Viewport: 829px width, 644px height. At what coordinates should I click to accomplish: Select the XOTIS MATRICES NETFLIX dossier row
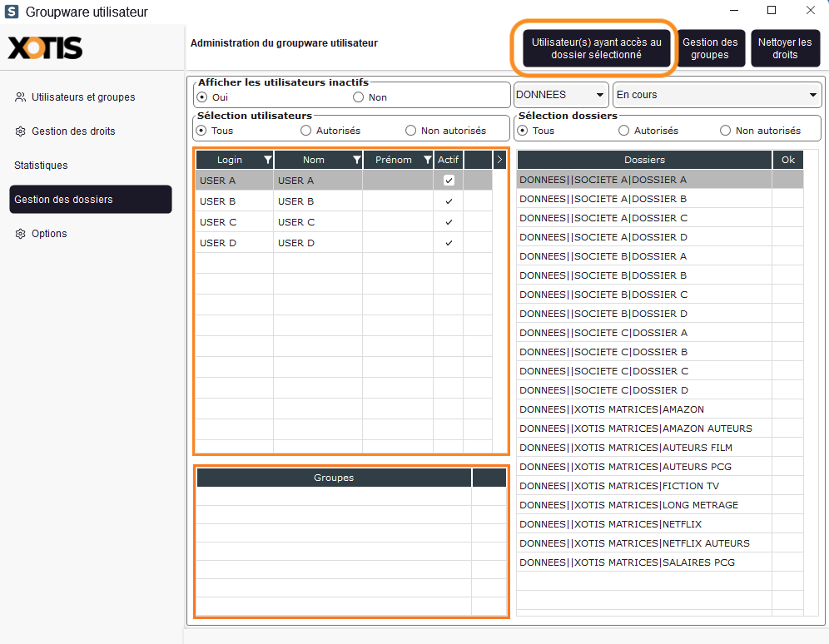coord(643,524)
